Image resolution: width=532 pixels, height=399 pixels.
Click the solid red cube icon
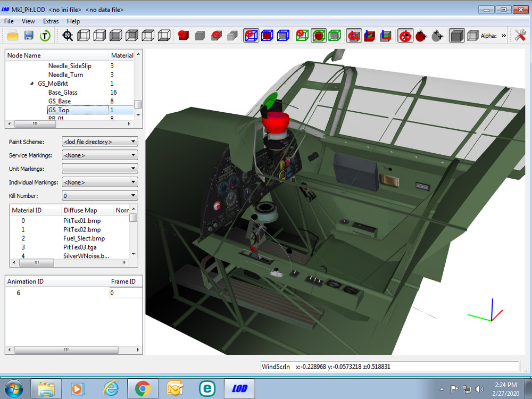click(183, 35)
